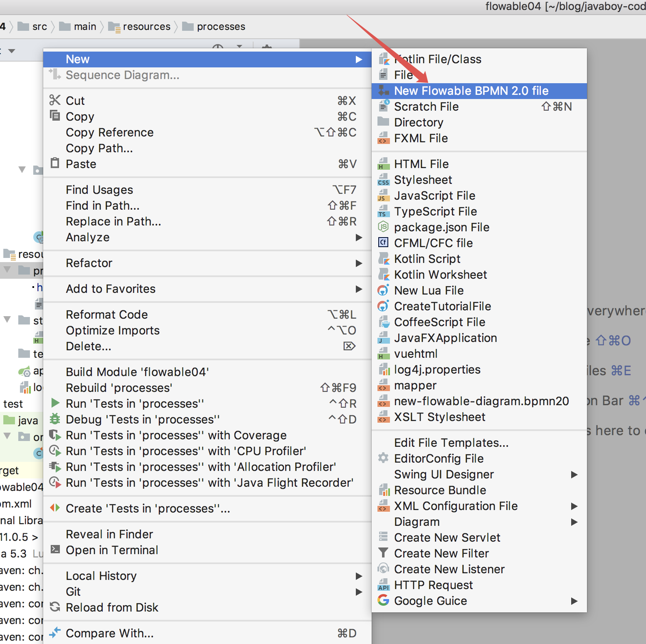Click the HTML File icon

click(x=383, y=164)
